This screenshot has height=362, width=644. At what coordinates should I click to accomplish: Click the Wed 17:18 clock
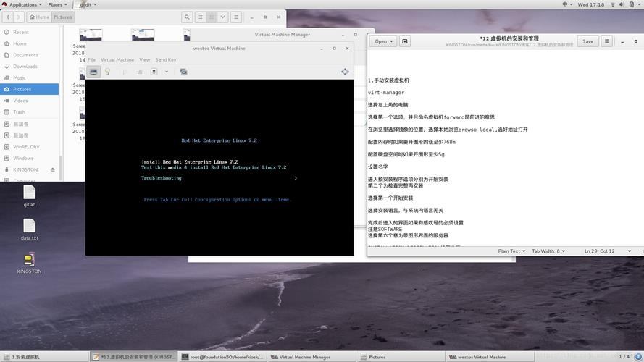pos(590,4)
